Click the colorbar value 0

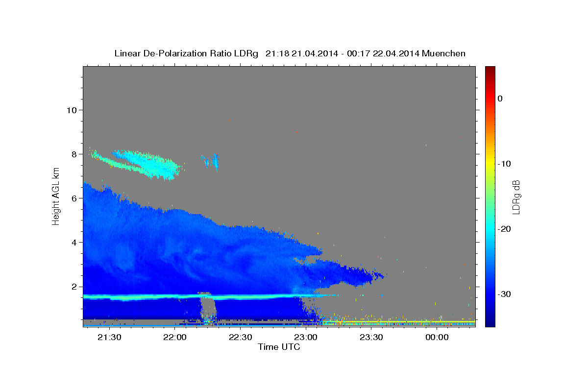(x=500, y=98)
